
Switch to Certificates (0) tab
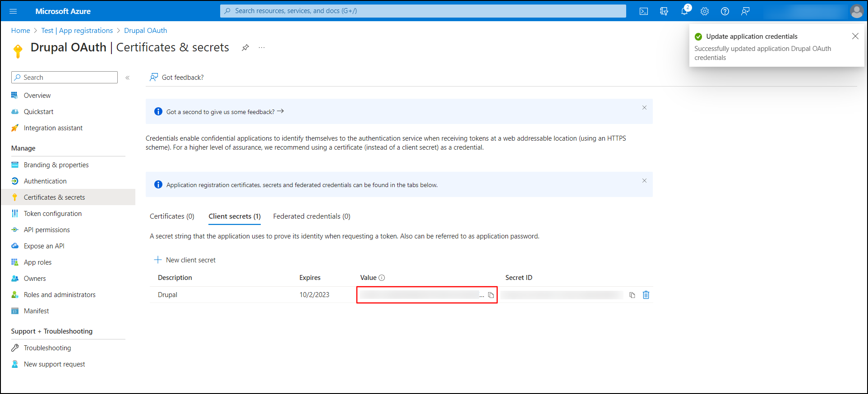[172, 216]
